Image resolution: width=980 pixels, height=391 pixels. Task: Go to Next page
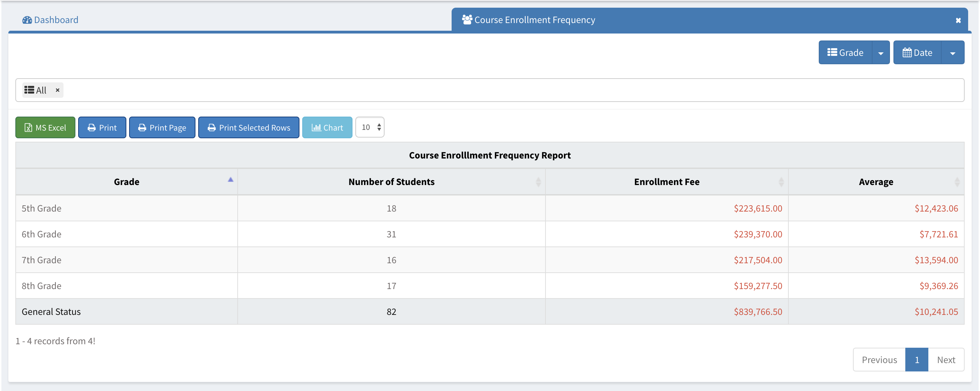point(945,359)
